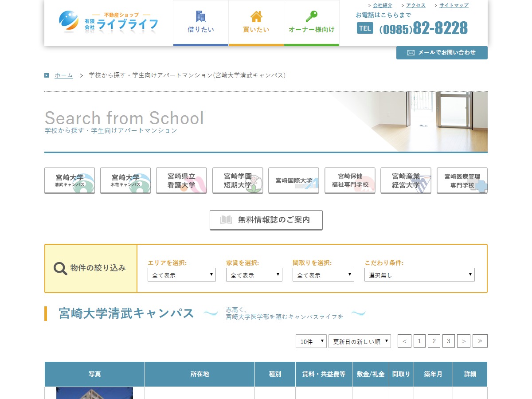This screenshot has width=532, height=399.
Task: Open the 借りたい menu tab
Action: pyautogui.click(x=201, y=23)
